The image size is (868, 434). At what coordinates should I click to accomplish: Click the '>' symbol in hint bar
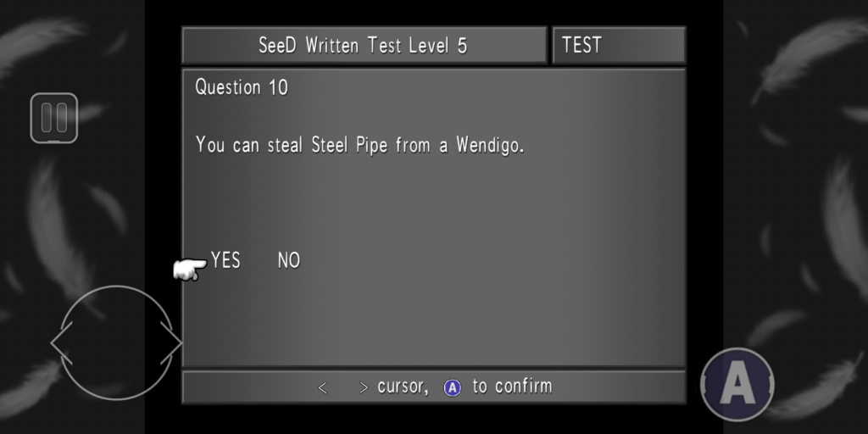(364, 388)
